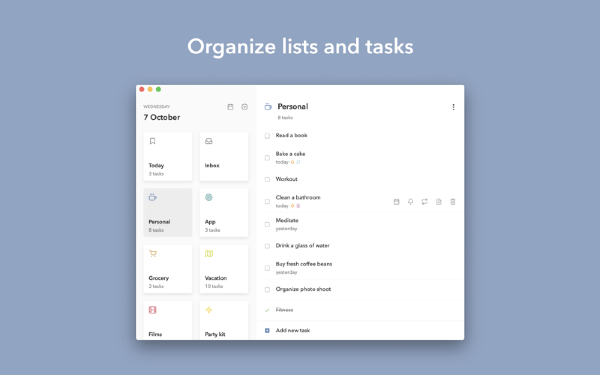Open the Inbox list card
The height and width of the screenshot is (375, 600).
224,157
